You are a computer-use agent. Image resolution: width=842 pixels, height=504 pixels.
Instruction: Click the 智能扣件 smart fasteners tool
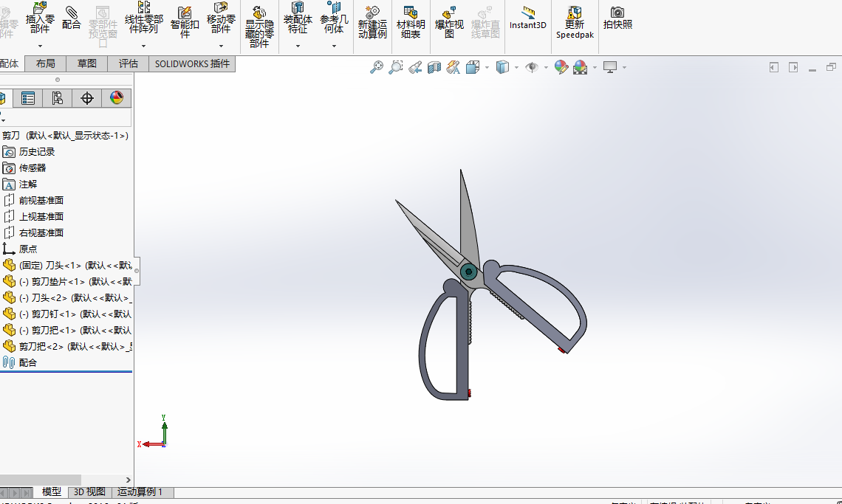coord(184,22)
